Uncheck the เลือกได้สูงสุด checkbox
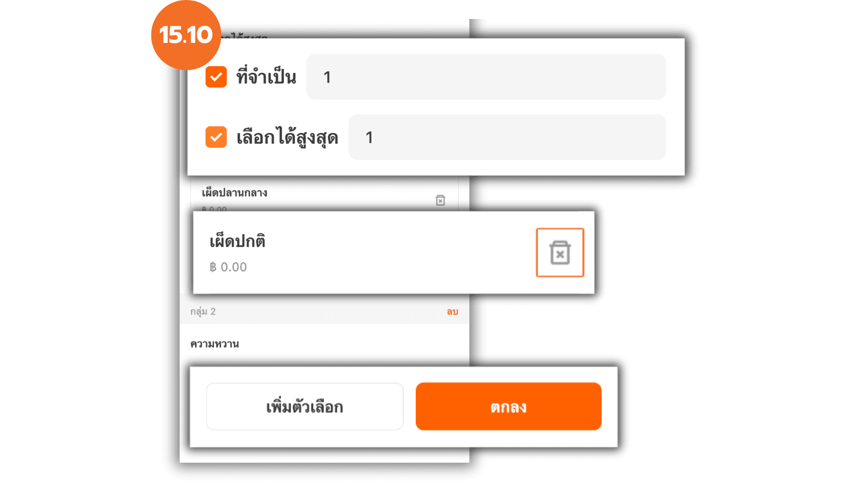Screen dimensions: 868x488 (216, 137)
